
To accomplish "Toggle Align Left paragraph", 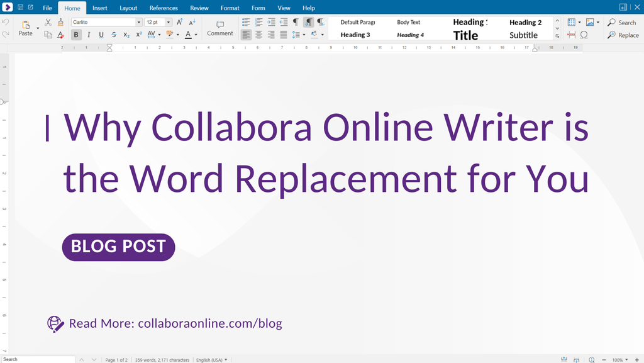I will point(246,35).
